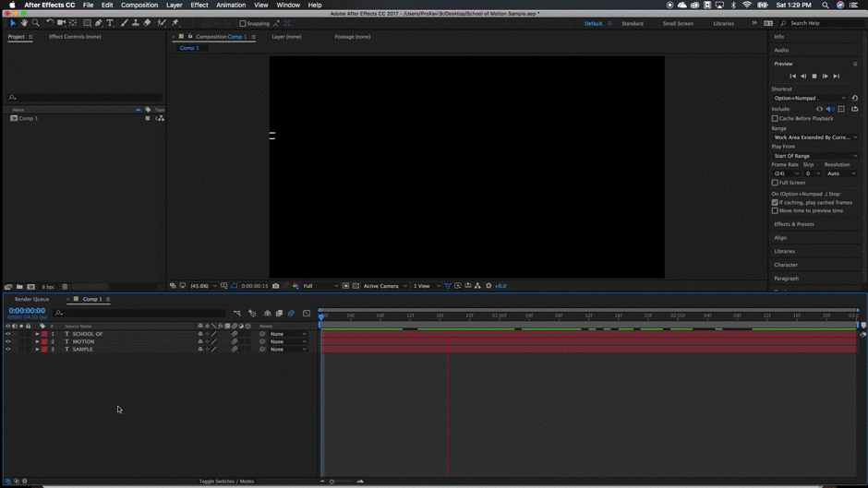This screenshot has height=488, width=868.
Task: Delete selected item with project trash icon
Action: [x=65, y=287]
